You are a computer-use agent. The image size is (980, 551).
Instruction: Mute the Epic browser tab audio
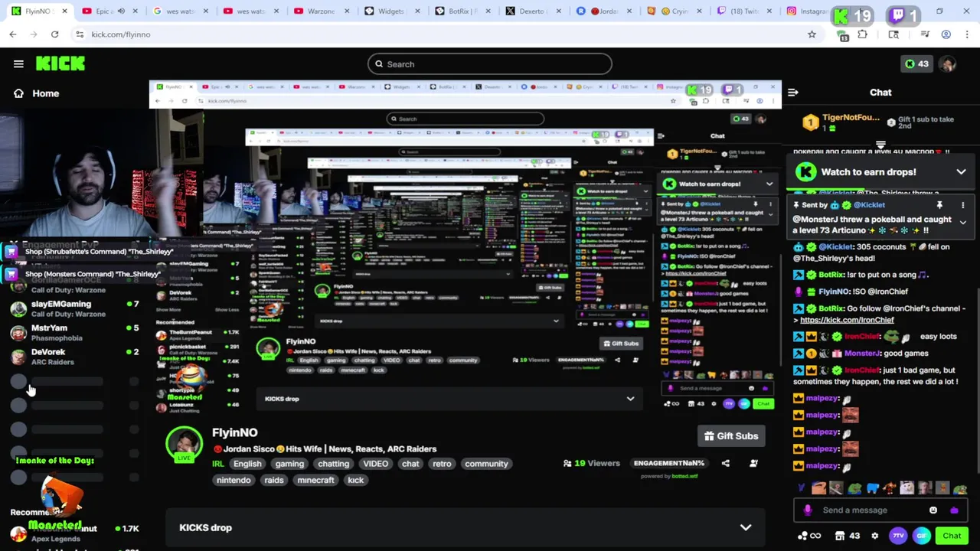[x=120, y=11]
